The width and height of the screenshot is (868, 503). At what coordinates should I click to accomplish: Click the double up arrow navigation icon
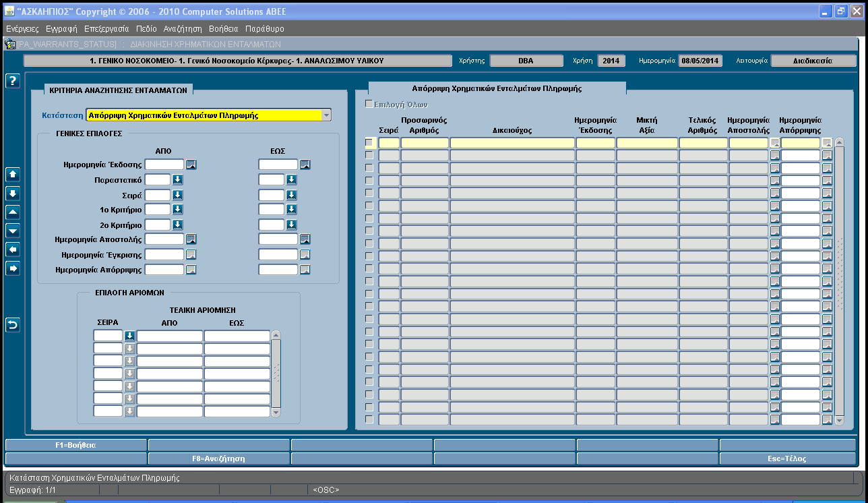point(12,174)
